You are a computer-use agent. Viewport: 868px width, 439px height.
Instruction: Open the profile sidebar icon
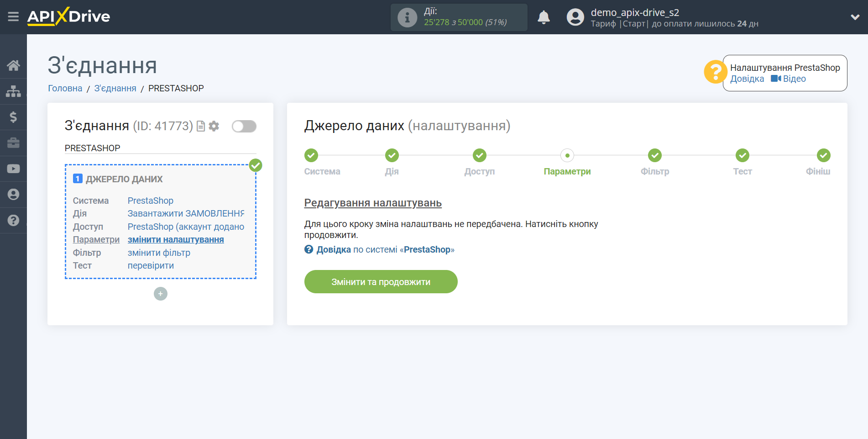[x=13, y=195]
